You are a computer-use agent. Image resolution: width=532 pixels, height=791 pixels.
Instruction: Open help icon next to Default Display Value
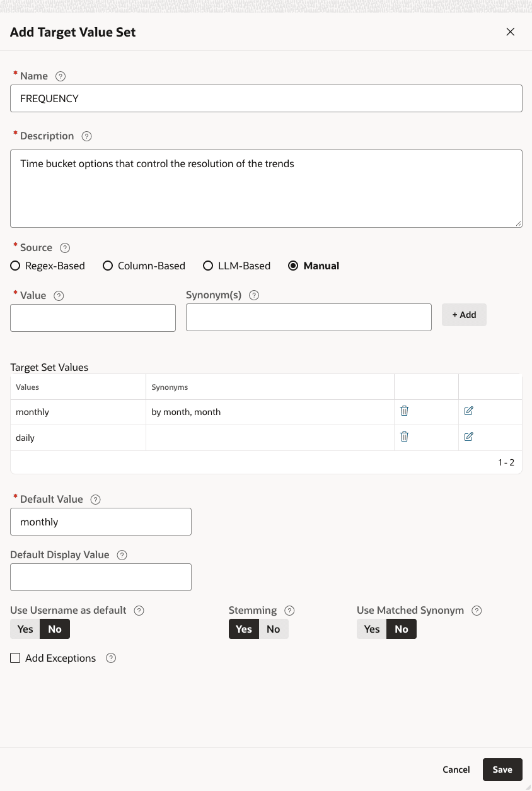122,555
